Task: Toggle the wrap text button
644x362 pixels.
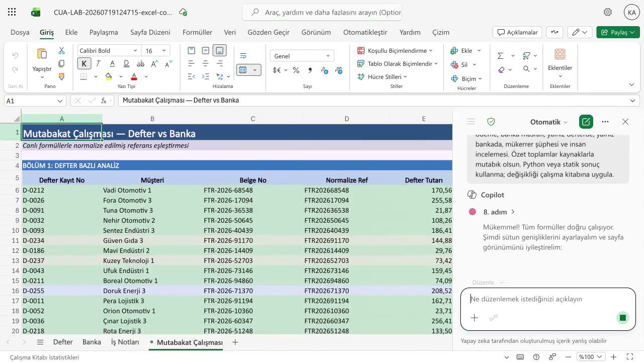Action: (244, 56)
